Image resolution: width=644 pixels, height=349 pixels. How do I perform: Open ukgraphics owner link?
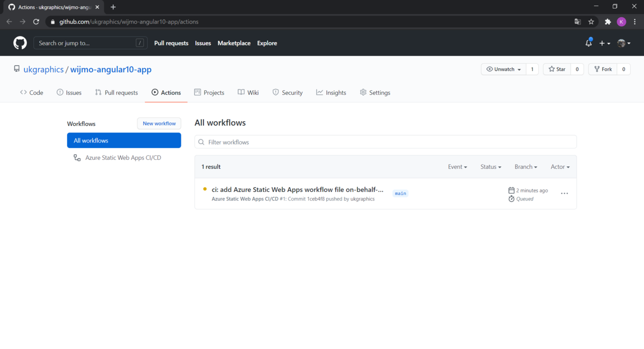[43, 70]
